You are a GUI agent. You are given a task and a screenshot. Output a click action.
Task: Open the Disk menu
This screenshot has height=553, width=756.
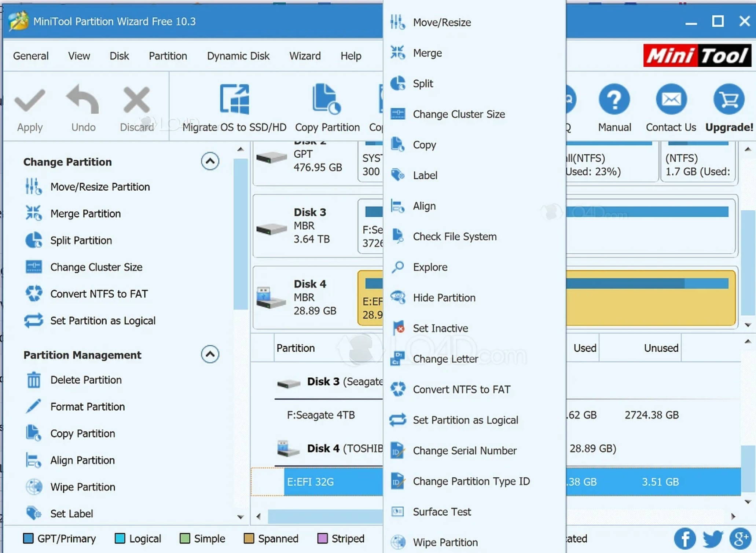click(119, 56)
